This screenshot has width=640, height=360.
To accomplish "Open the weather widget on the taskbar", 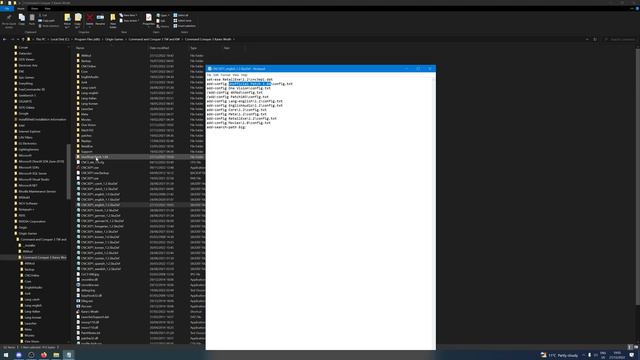I will pos(559,355).
